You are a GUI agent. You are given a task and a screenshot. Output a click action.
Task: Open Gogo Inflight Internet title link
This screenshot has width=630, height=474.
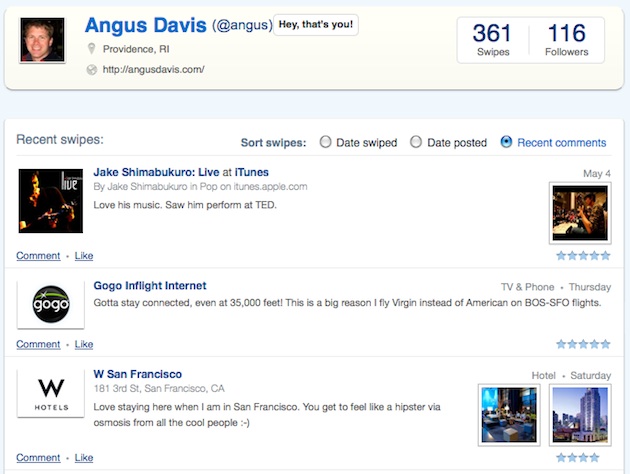coord(150,286)
